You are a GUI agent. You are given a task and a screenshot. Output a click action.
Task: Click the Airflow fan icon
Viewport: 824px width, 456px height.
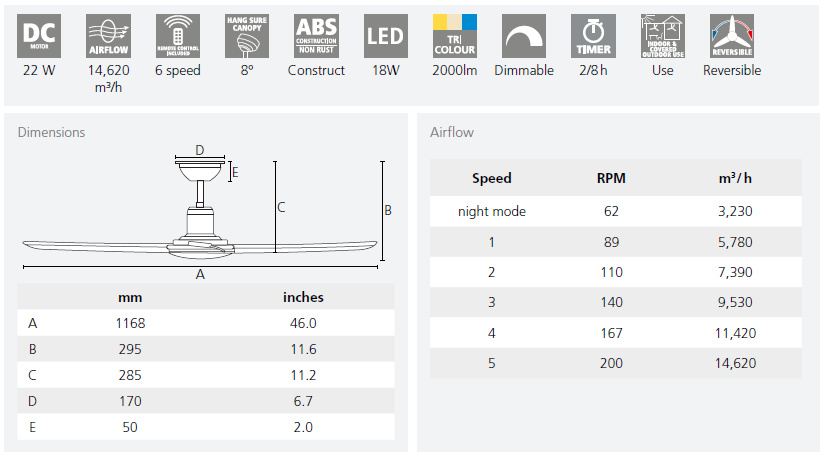tap(110, 37)
